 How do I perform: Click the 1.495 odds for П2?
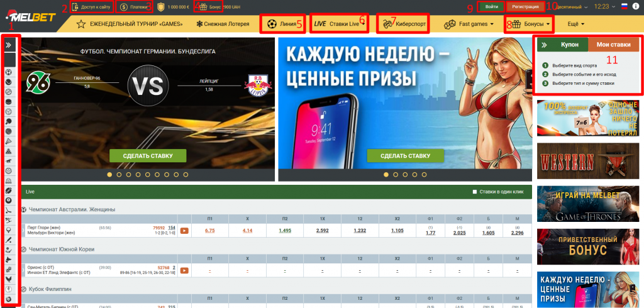coord(285,231)
